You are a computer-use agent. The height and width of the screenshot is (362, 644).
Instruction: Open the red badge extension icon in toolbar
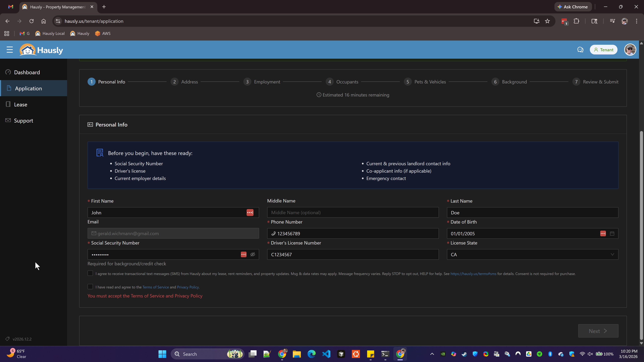[565, 22]
